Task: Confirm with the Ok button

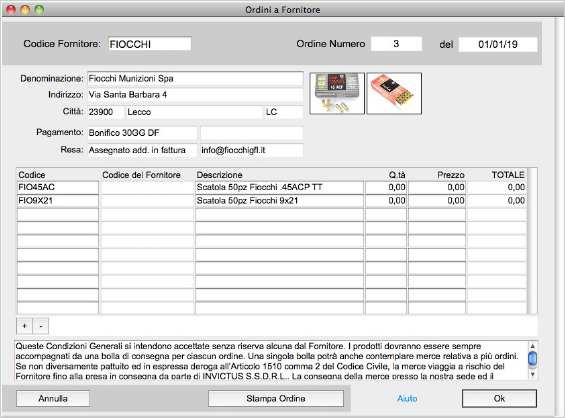Action: [x=499, y=399]
